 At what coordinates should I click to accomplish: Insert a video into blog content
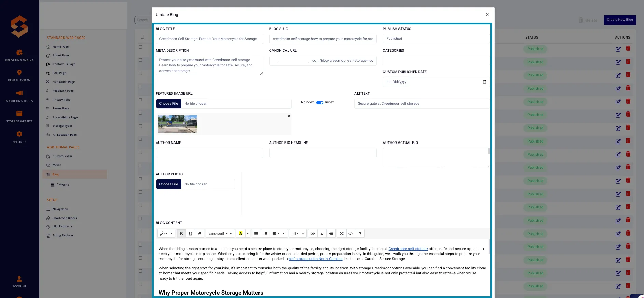(x=331, y=234)
